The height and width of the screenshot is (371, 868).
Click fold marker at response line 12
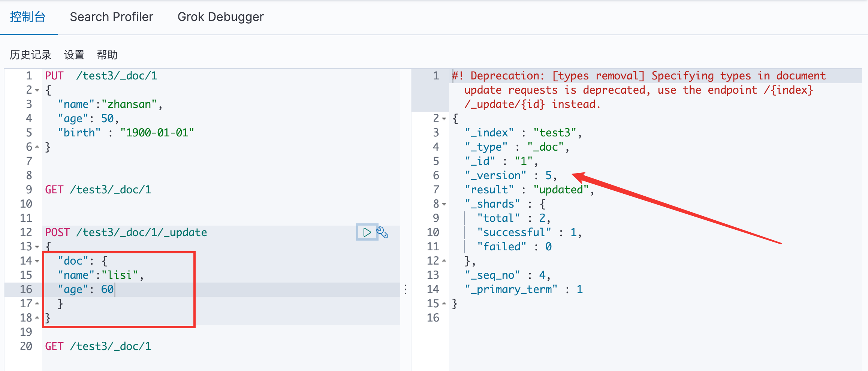coord(444,261)
